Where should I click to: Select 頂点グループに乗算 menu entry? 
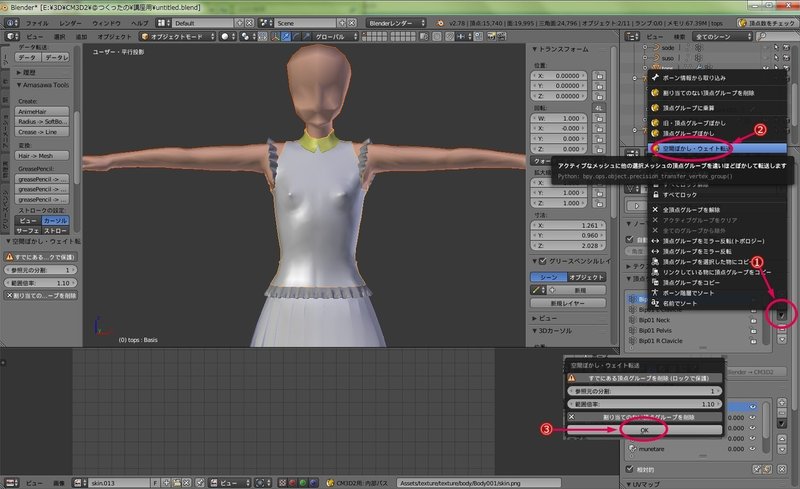[717, 108]
